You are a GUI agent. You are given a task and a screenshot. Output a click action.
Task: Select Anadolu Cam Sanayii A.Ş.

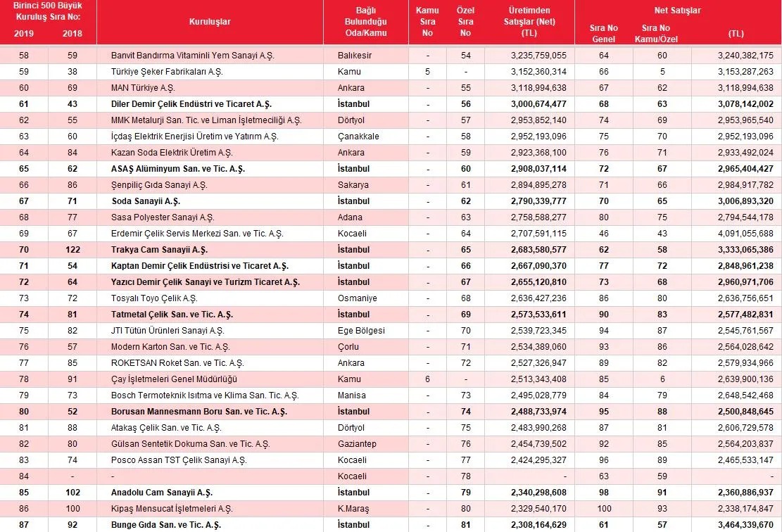(162, 493)
